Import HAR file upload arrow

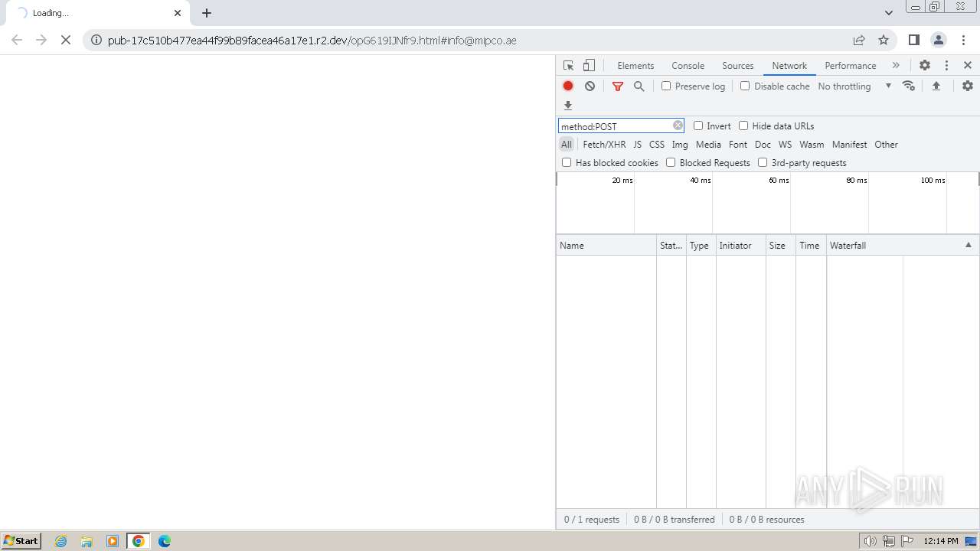pyautogui.click(x=936, y=86)
